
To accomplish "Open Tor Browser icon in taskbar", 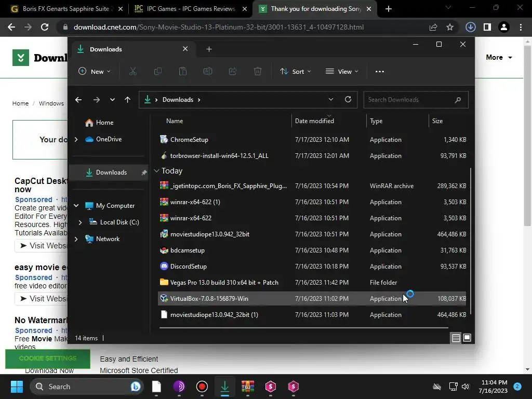I will pos(179,387).
